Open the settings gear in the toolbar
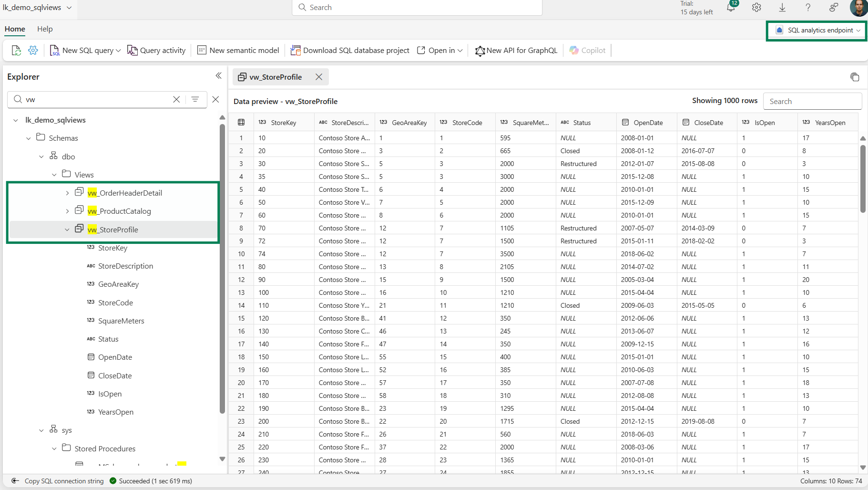 tap(33, 50)
